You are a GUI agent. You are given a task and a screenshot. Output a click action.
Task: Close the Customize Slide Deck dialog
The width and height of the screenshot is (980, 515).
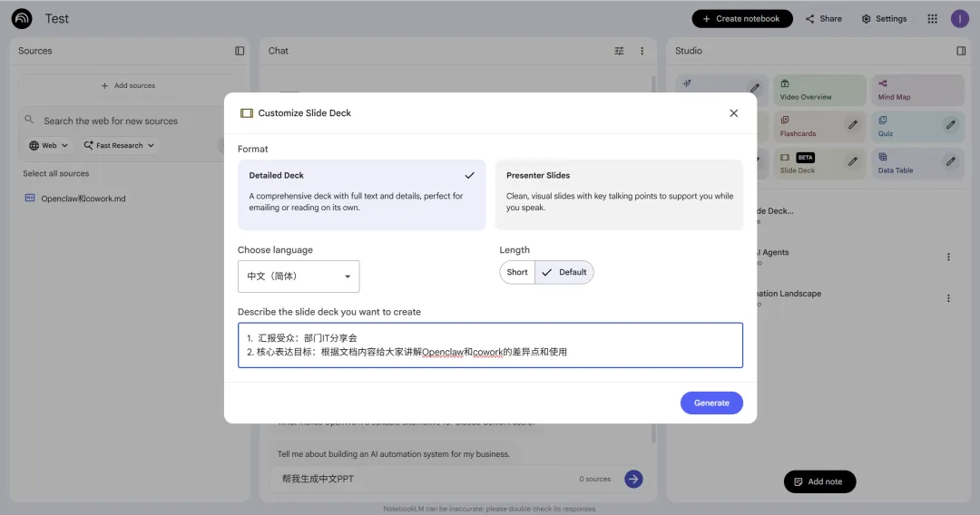(734, 113)
